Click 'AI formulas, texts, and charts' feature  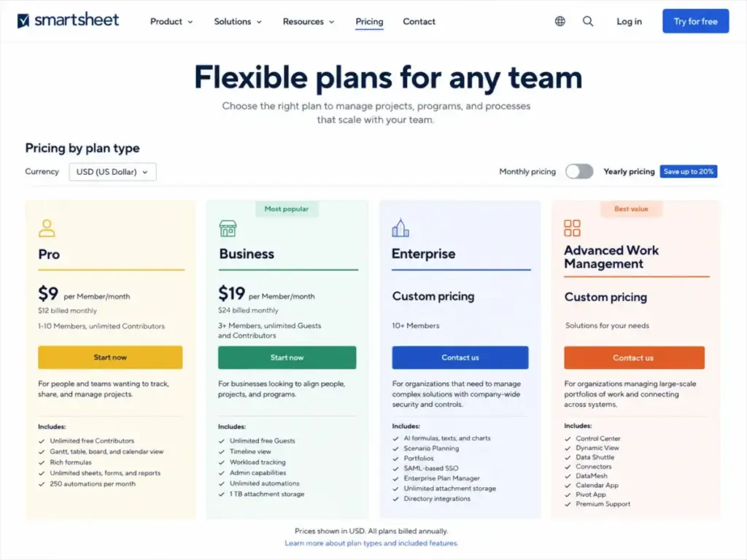point(447,438)
